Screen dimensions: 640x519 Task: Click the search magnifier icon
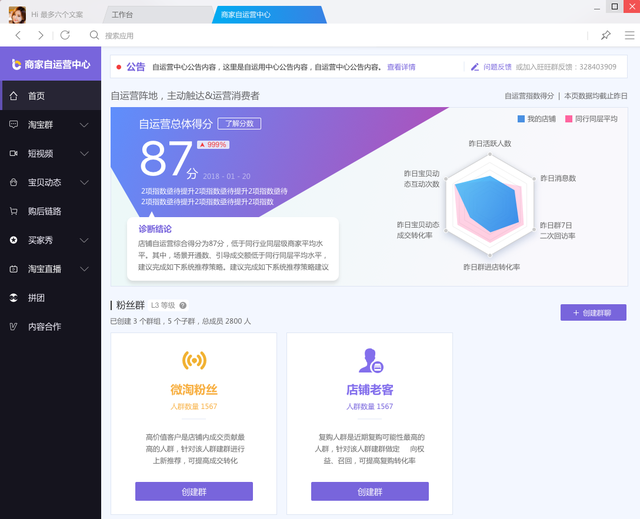click(94, 35)
